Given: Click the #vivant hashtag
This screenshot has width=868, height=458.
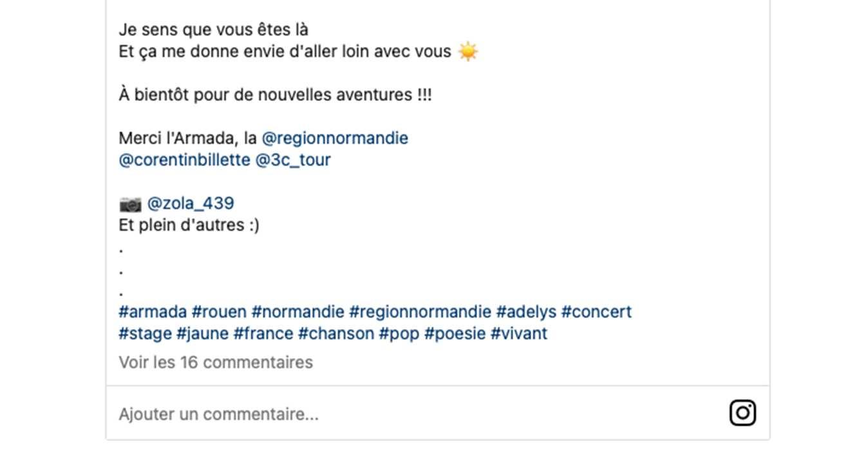Looking at the screenshot, I should tap(518, 334).
